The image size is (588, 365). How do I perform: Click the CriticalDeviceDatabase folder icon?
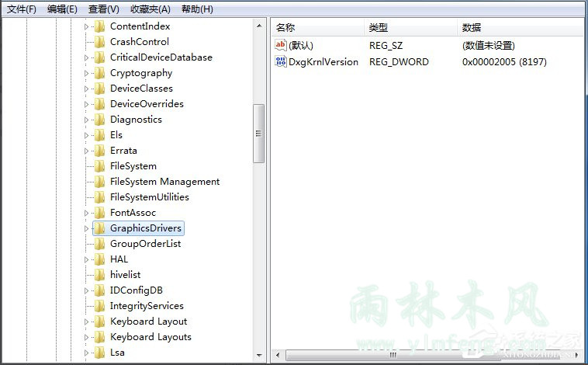coord(99,57)
